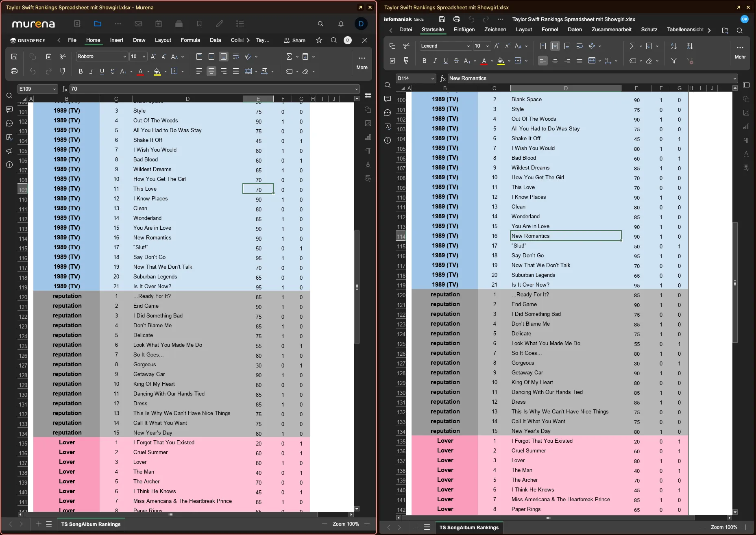The height and width of the screenshot is (535, 756).
Task: Click the Share button
Action: point(294,40)
